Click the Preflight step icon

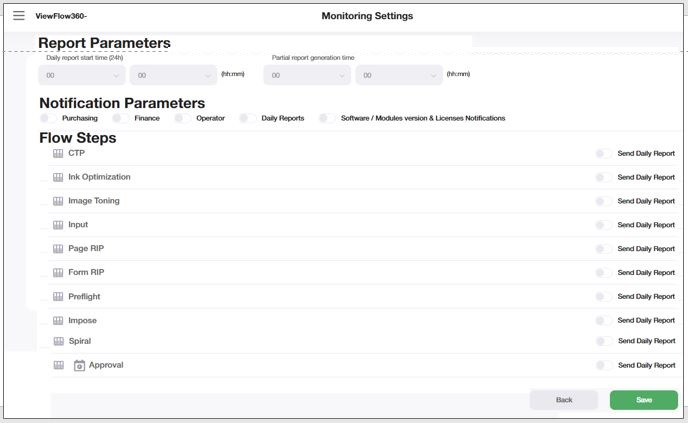click(58, 297)
